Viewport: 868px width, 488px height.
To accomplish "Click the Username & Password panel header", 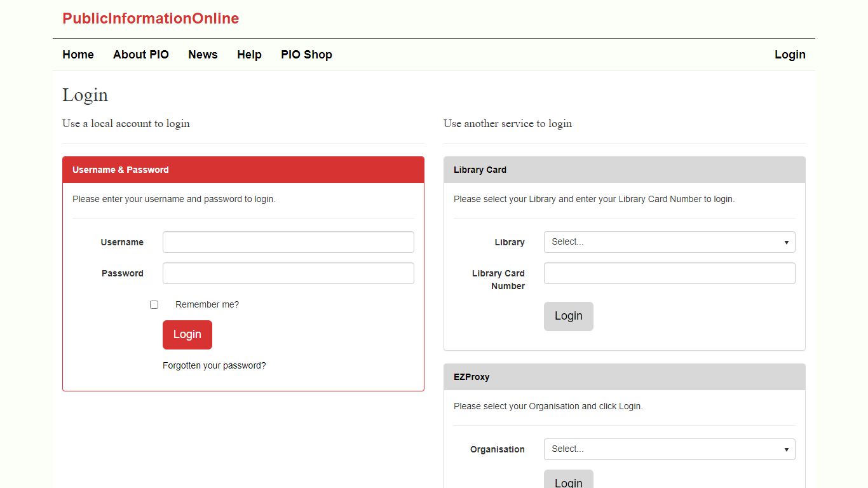I will click(x=243, y=170).
